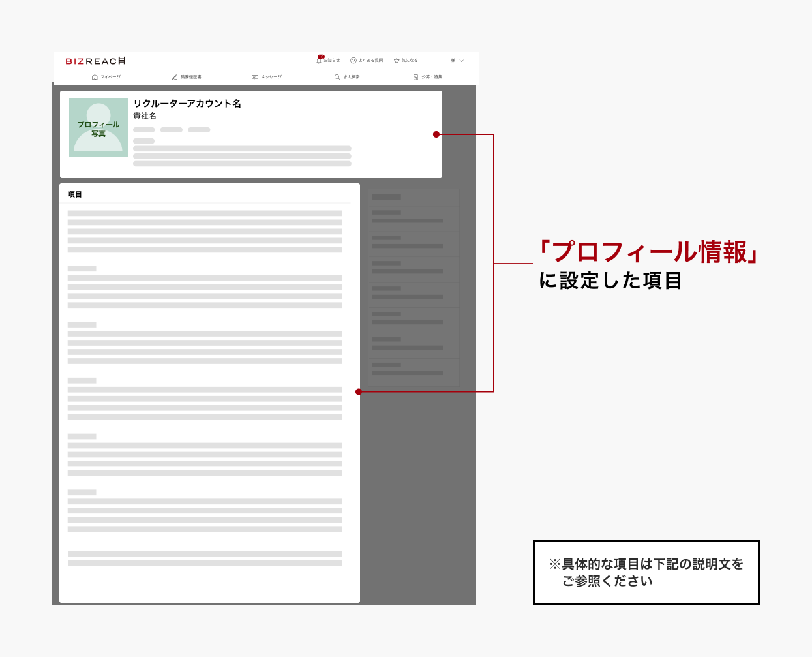The height and width of the screenshot is (657, 812).
Task: Go to the メッセージ tab
Action: pos(271,77)
